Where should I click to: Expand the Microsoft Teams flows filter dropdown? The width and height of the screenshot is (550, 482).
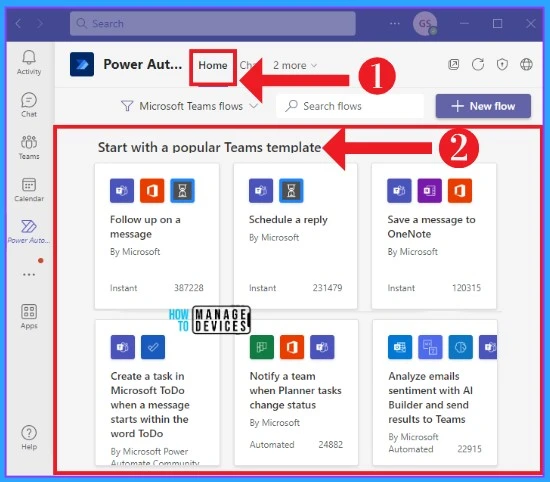point(189,106)
